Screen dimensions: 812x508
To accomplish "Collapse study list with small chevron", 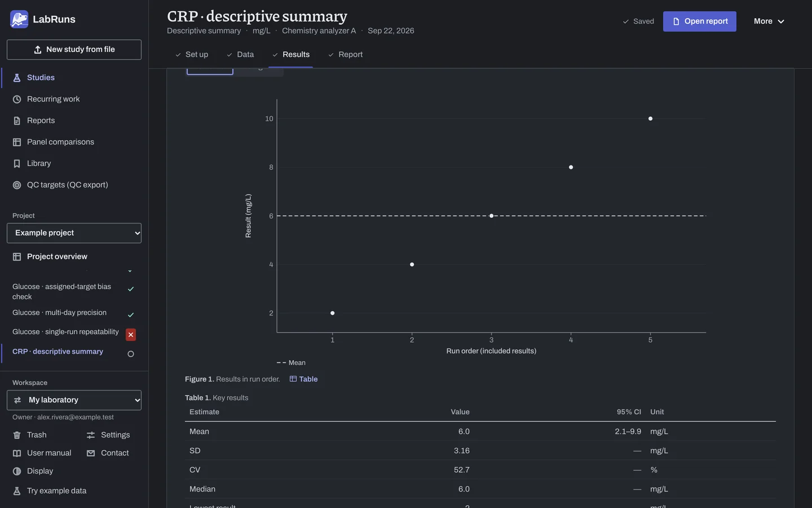I will [x=130, y=271].
